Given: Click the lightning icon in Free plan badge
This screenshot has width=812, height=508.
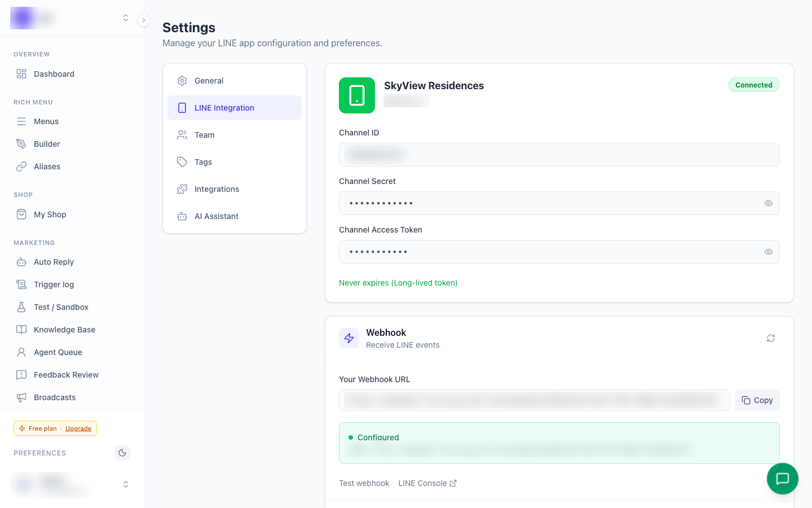Looking at the screenshot, I should (22, 428).
